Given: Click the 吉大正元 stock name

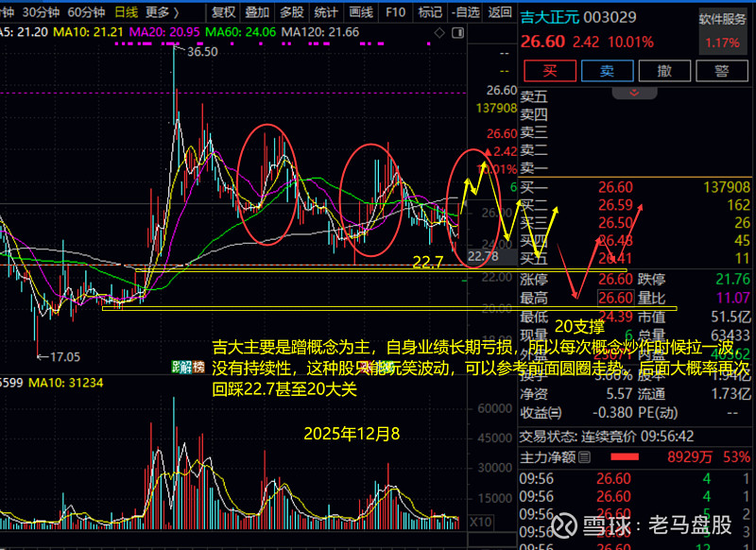Looking at the screenshot, I should pyautogui.click(x=550, y=17).
